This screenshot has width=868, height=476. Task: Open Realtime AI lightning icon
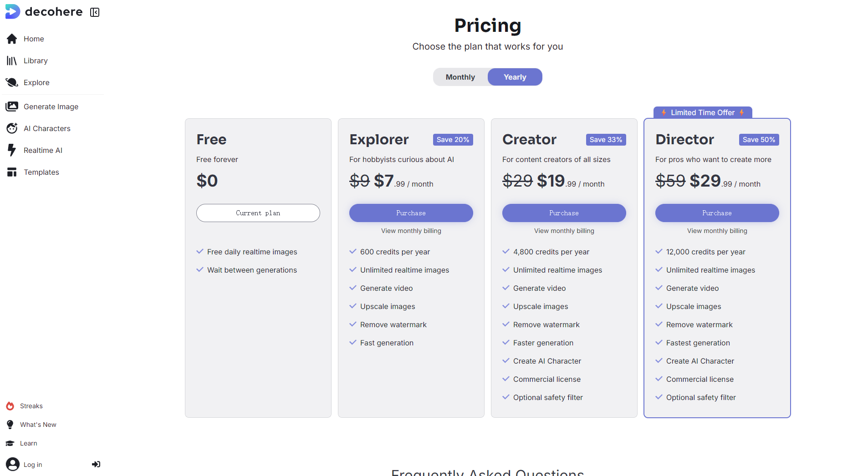click(x=12, y=150)
